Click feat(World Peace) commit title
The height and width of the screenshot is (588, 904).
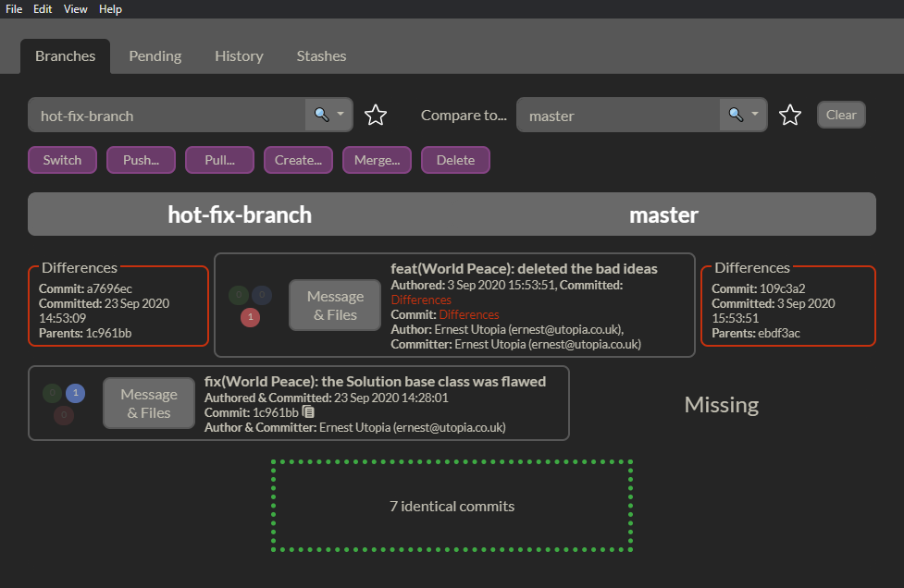524,269
